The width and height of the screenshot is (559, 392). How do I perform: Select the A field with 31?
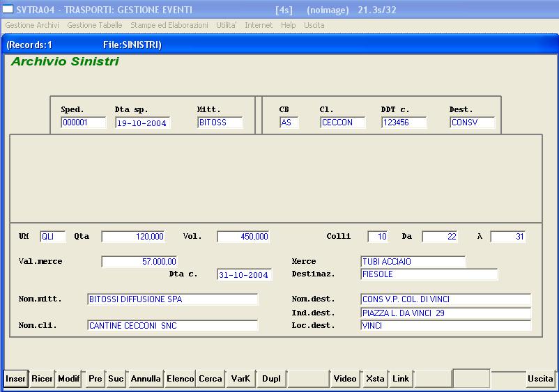(x=508, y=237)
